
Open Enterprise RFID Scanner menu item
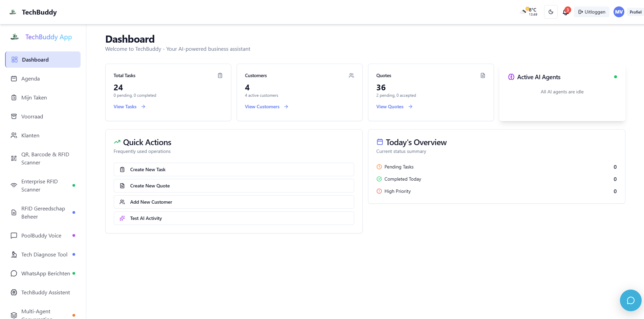43,185
